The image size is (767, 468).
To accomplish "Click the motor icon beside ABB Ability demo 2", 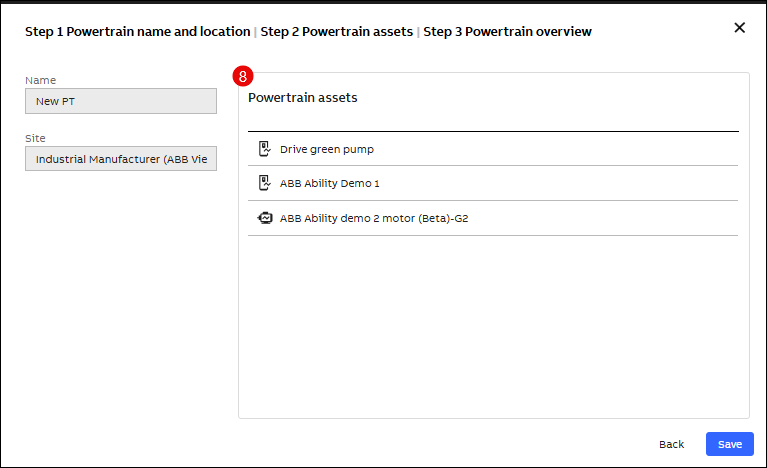I will point(264,217).
